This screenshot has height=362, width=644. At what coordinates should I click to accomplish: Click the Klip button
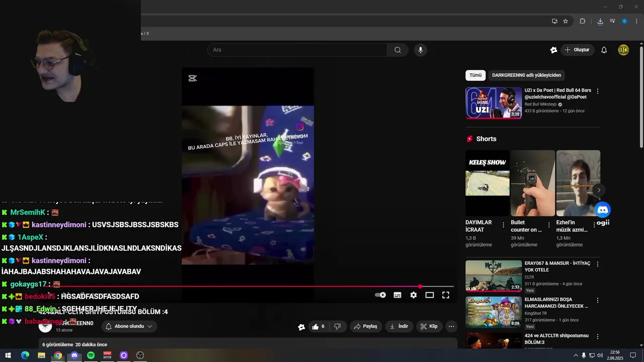click(x=429, y=326)
